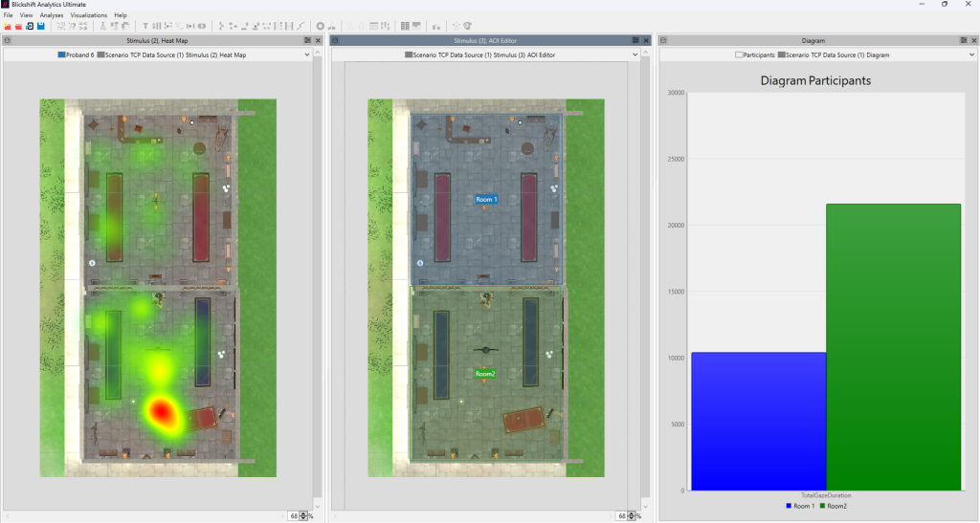Close the Heat Map panel
This screenshot has height=523, width=980.
tap(319, 40)
